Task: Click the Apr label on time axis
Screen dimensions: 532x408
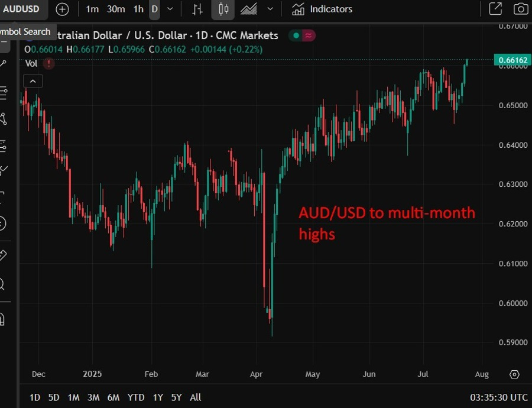Action: (256, 374)
